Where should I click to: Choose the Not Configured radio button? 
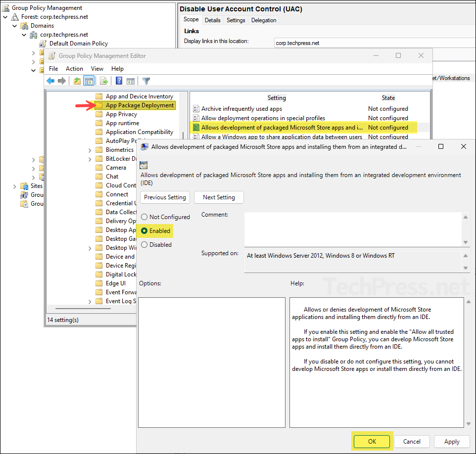144,217
